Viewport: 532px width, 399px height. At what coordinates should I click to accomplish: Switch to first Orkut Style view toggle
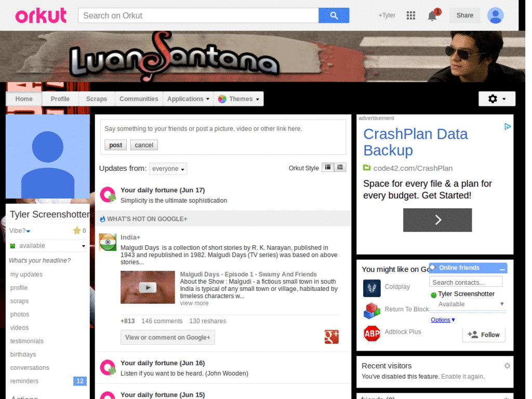328,167
